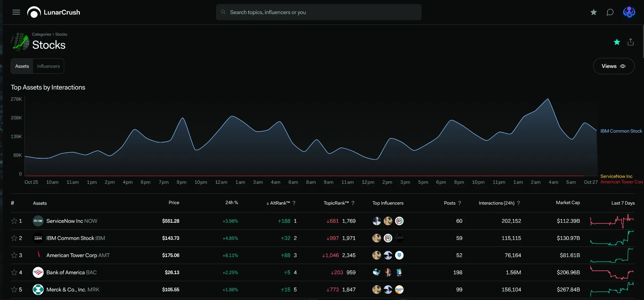The height and width of the screenshot is (300, 644).
Task: Toggle favorite star for Bank of America
Action: point(14,272)
